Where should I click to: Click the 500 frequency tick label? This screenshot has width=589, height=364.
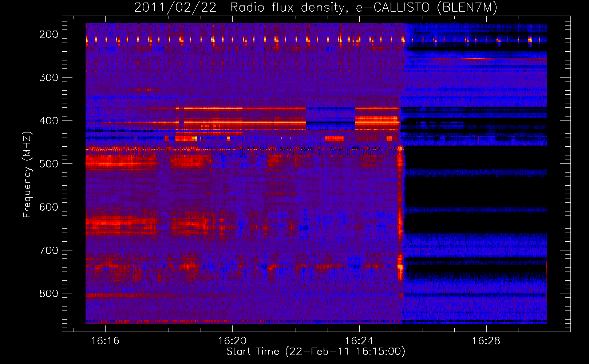coord(49,164)
